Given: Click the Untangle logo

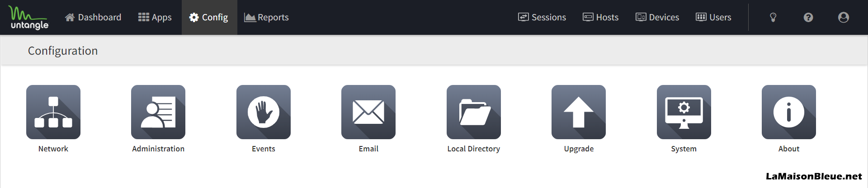Looking at the screenshot, I should [29, 18].
